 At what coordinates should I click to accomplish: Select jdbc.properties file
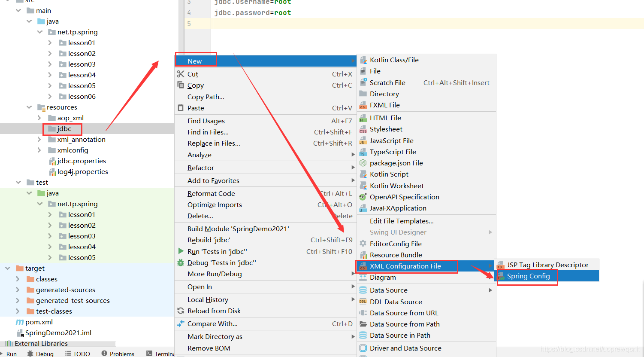point(82,161)
